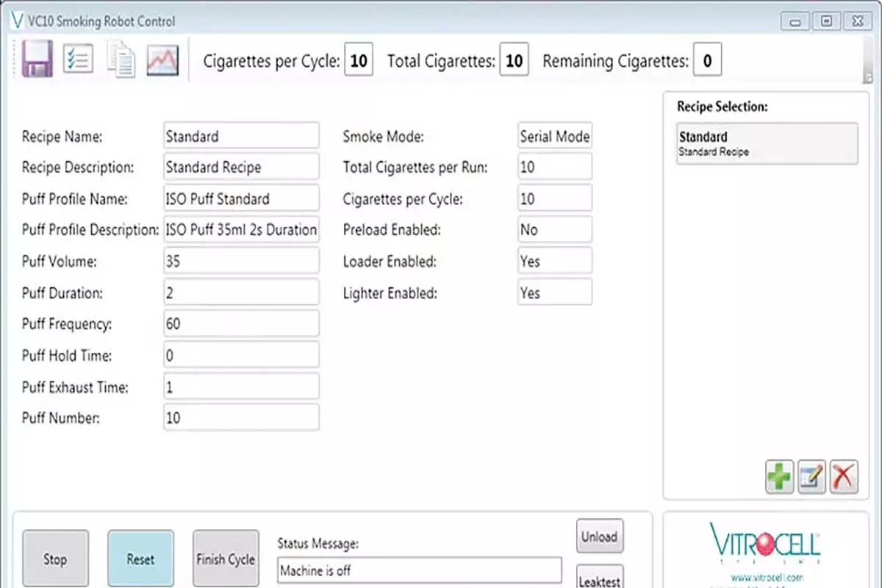Open the checklist icon in toolbar
The width and height of the screenshot is (882, 588).
[78, 60]
